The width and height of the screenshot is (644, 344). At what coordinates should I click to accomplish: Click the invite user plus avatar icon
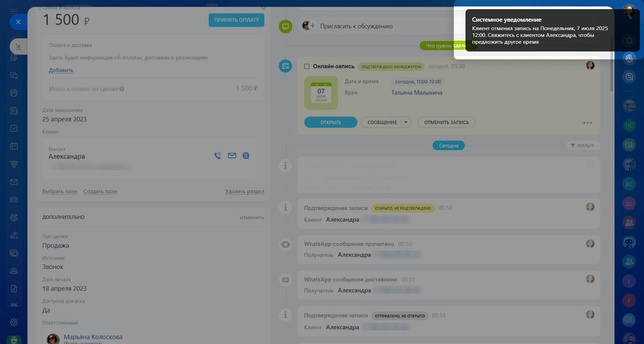pos(308,26)
